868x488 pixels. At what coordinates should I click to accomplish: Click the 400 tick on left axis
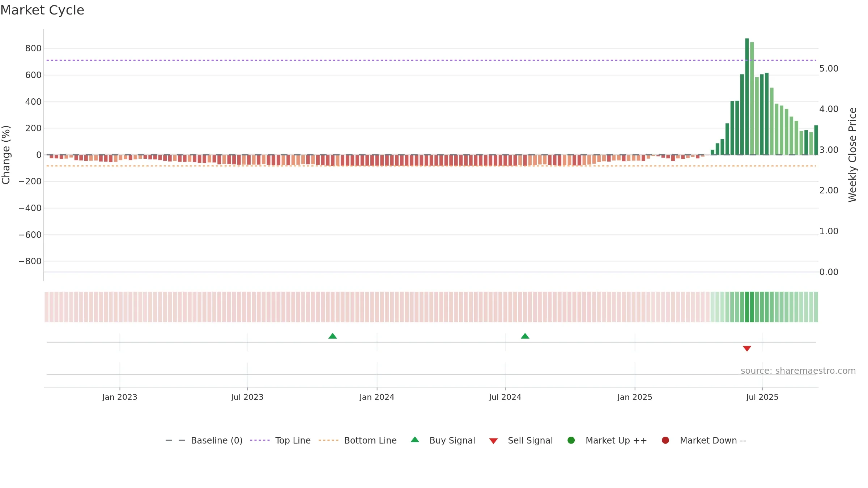[33, 102]
